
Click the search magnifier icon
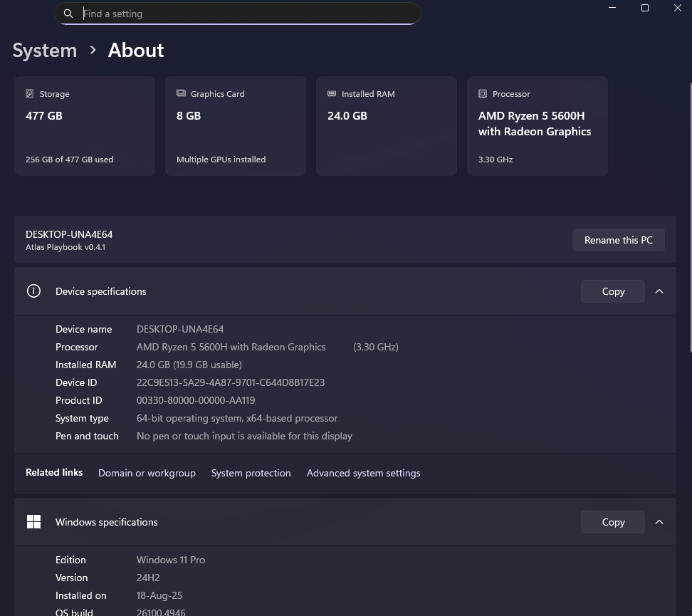click(x=68, y=14)
